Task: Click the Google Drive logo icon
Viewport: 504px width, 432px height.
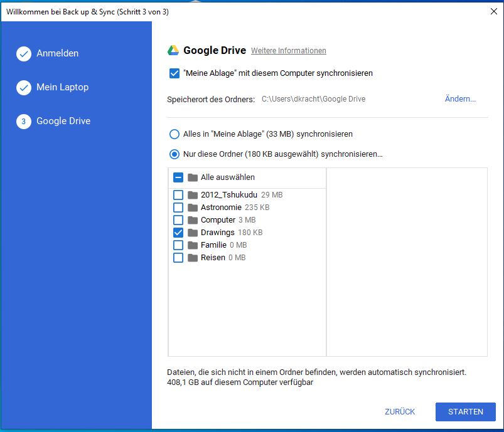Action: (x=173, y=51)
